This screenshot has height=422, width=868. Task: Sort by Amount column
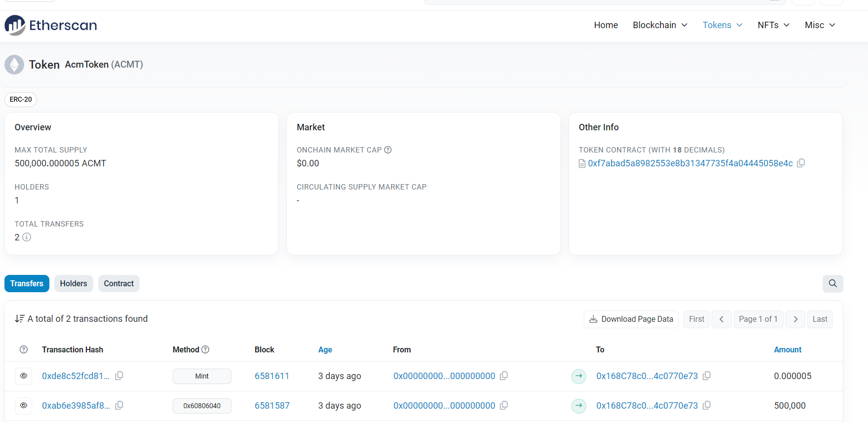788,349
